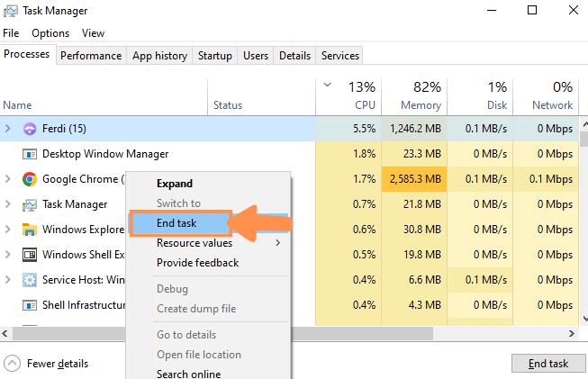Image resolution: width=588 pixels, height=379 pixels.
Task: Select the Shell Infrastructure row name
Action: click(84, 305)
